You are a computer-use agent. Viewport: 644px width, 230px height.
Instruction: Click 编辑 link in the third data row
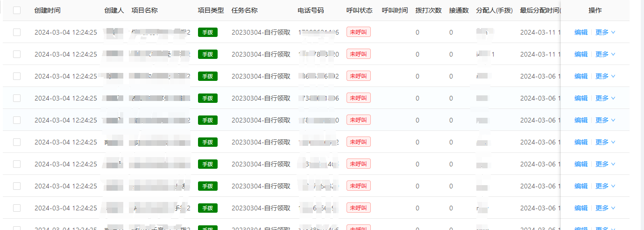[581, 76]
